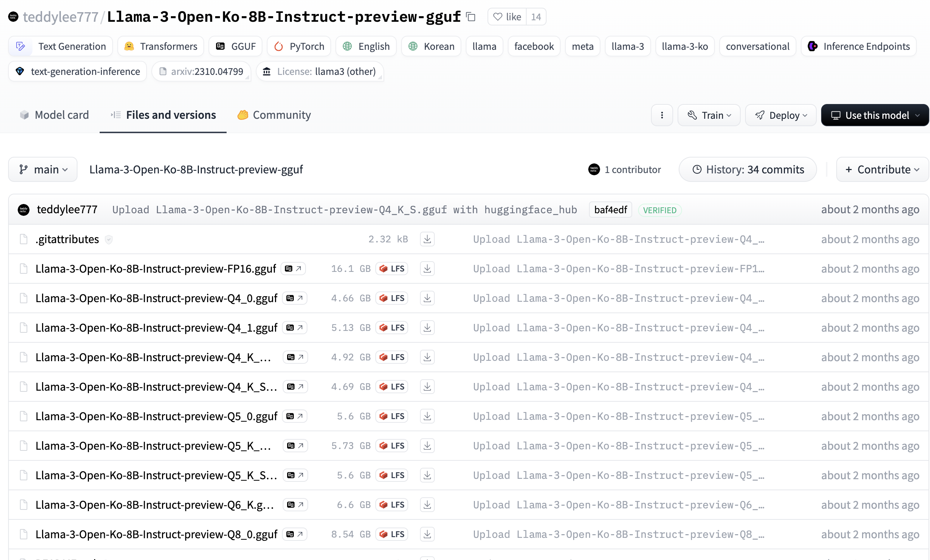Download the FP16.gguf file
Screen dimensions: 930x560
click(427, 269)
